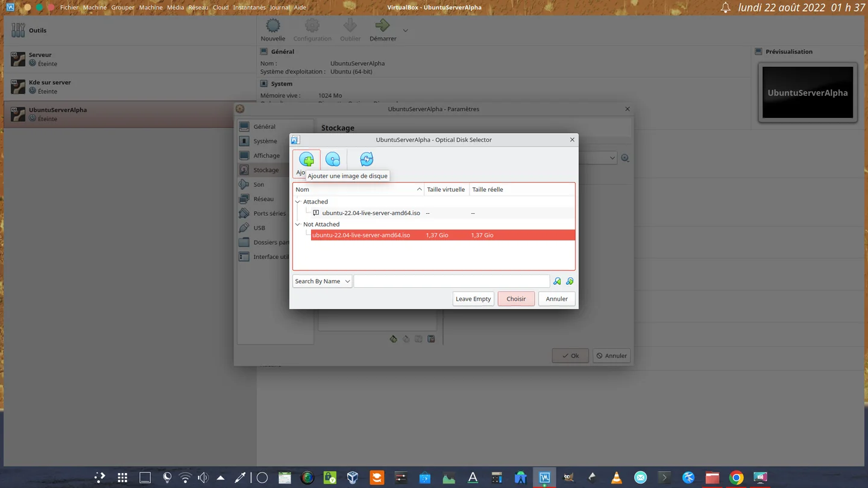Open the Journal menu
This screenshot has height=488, width=868.
280,7
